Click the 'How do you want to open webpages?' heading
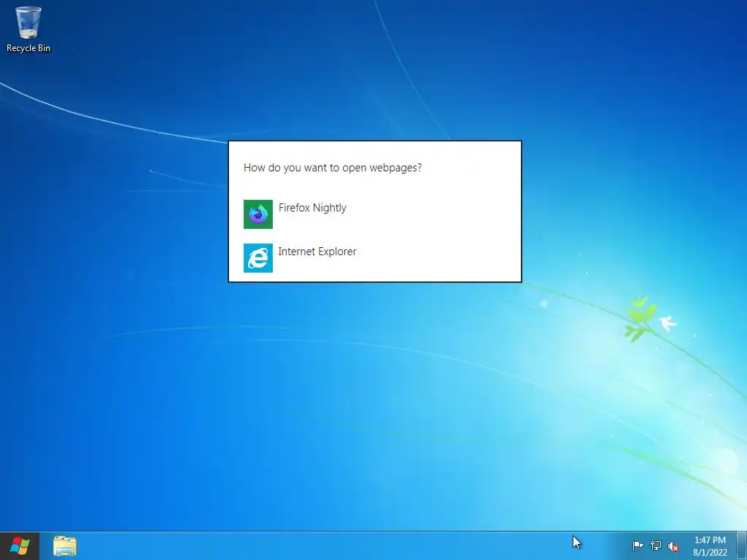Viewport: 747px width, 560px height. 333,168
